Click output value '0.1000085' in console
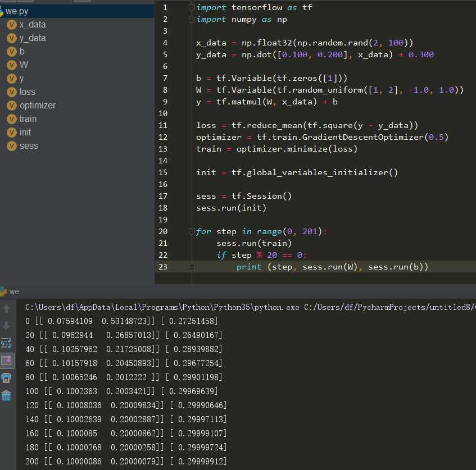The height and width of the screenshot is (470, 476). [x=77, y=434]
